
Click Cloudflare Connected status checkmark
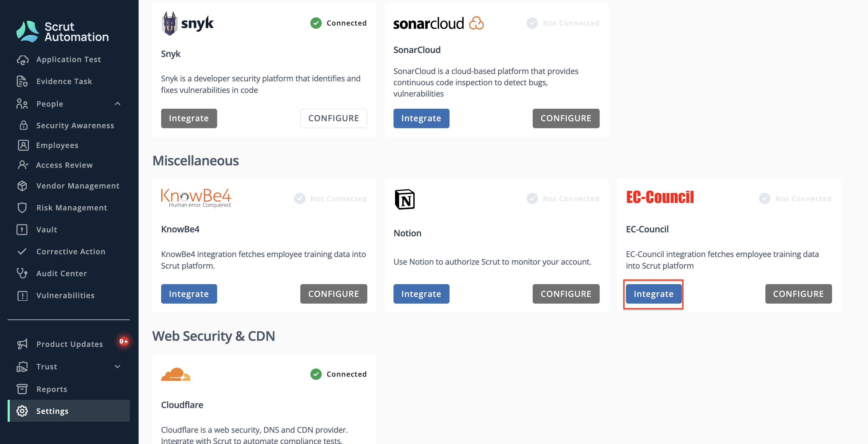coord(316,374)
